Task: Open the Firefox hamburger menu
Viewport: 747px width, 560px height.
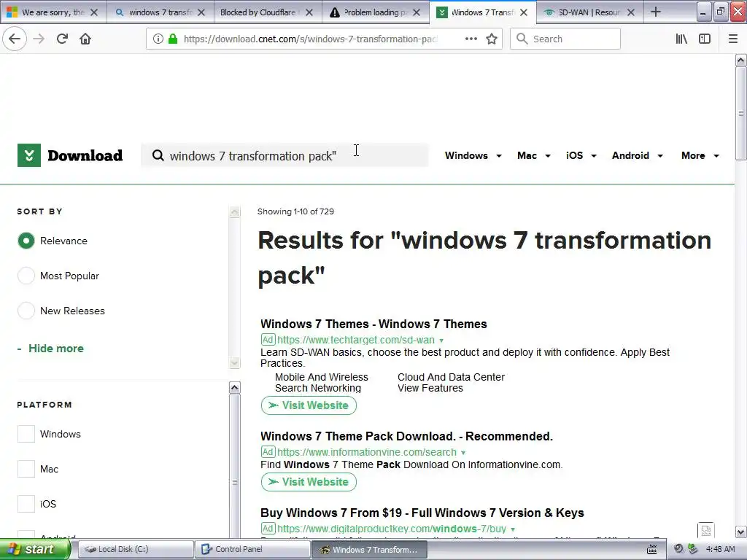Action: [x=732, y=39]
